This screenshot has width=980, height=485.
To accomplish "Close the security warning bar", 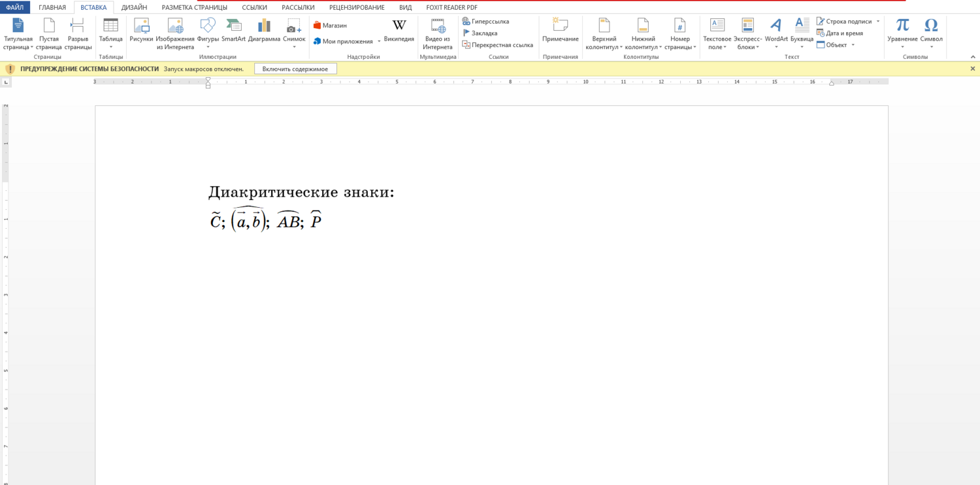I will click(972, 69).
